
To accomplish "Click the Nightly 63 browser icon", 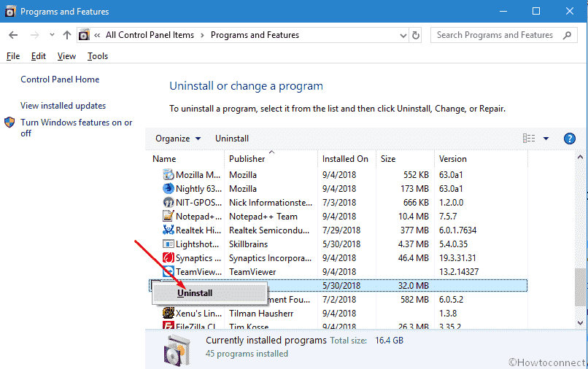I will [x=169, y=189].
